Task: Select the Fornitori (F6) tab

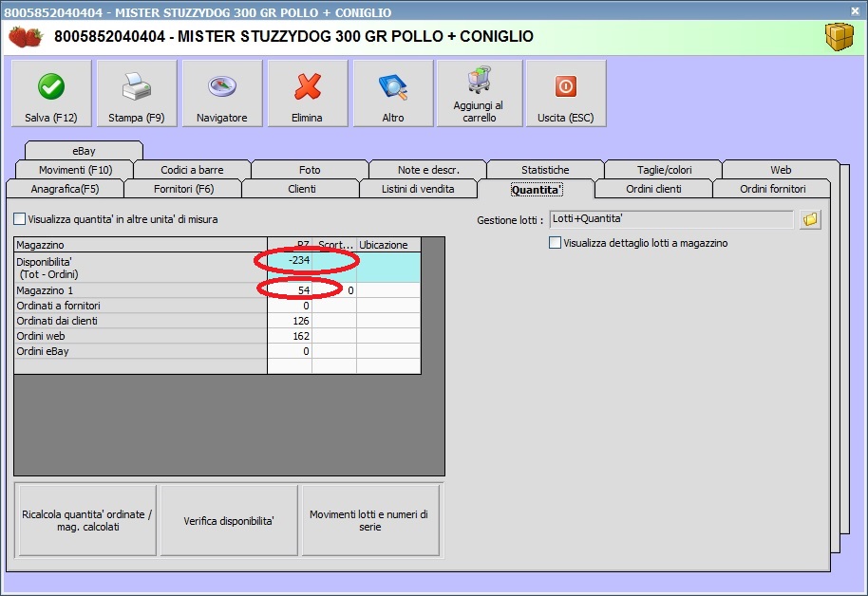Action: (x=183, y=189)
